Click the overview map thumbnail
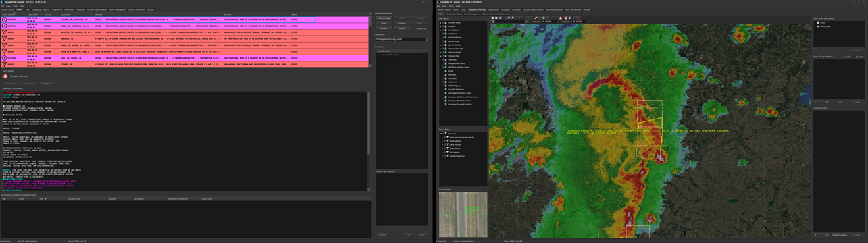The height and width of the screenshot is (243, 868). (x=463, y=215)
